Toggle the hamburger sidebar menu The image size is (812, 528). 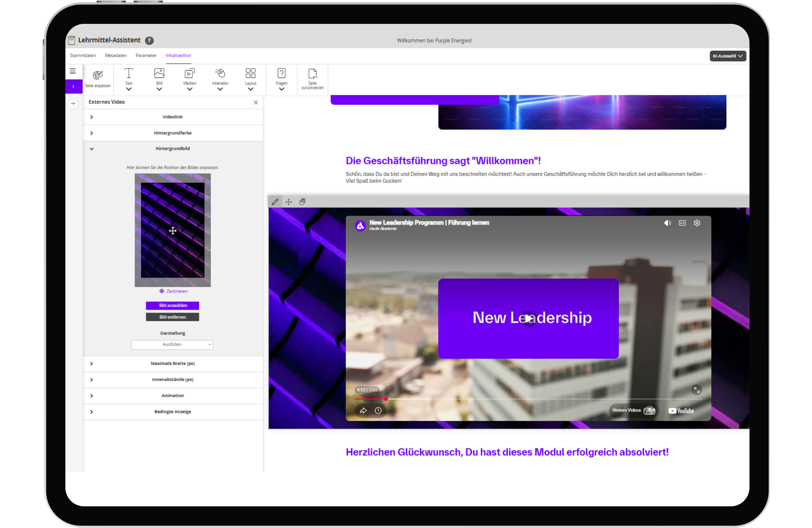[73, 71]
